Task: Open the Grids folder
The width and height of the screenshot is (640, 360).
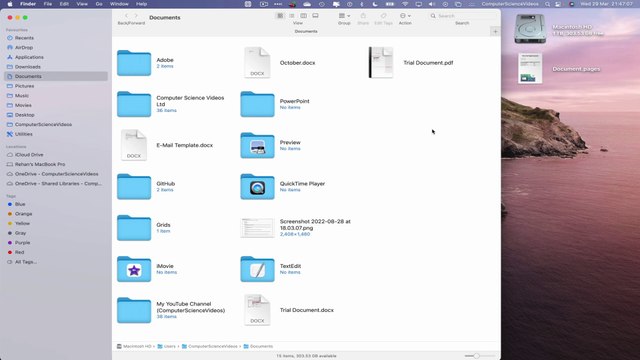Action: 134,228
